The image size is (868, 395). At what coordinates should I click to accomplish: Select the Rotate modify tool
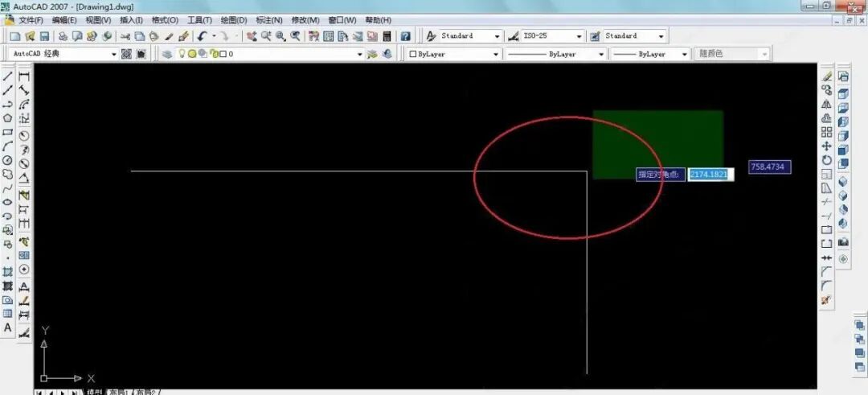point(827,160)
